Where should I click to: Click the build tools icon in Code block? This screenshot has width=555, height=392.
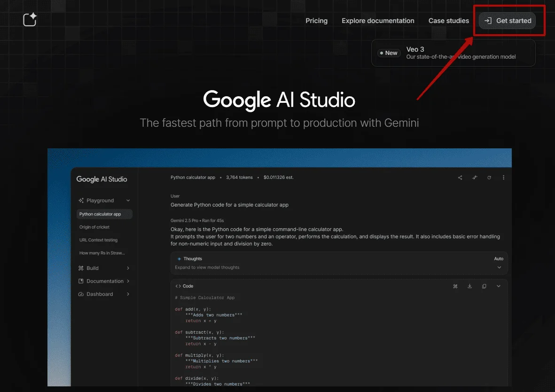tap(455, 286)
